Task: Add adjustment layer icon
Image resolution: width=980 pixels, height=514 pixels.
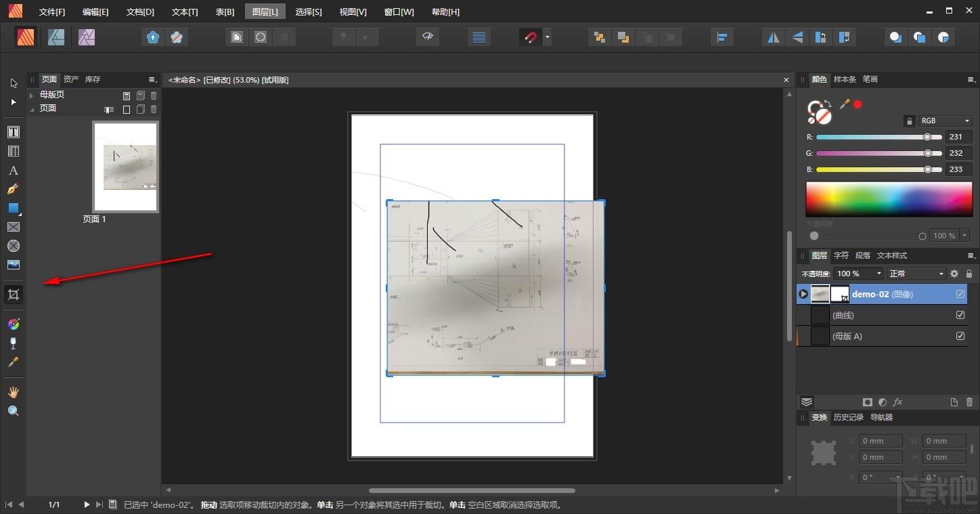Action: (883, 402)
